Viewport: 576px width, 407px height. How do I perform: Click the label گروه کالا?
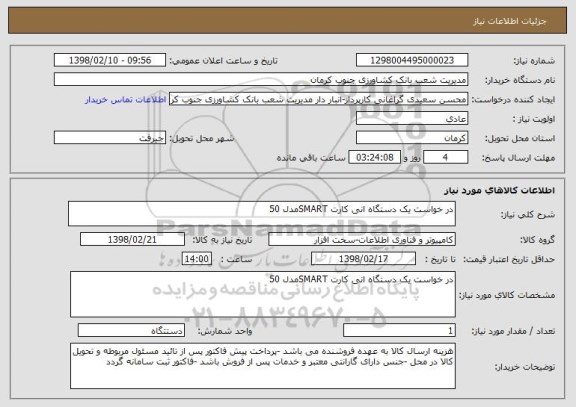tap(537, 240)
